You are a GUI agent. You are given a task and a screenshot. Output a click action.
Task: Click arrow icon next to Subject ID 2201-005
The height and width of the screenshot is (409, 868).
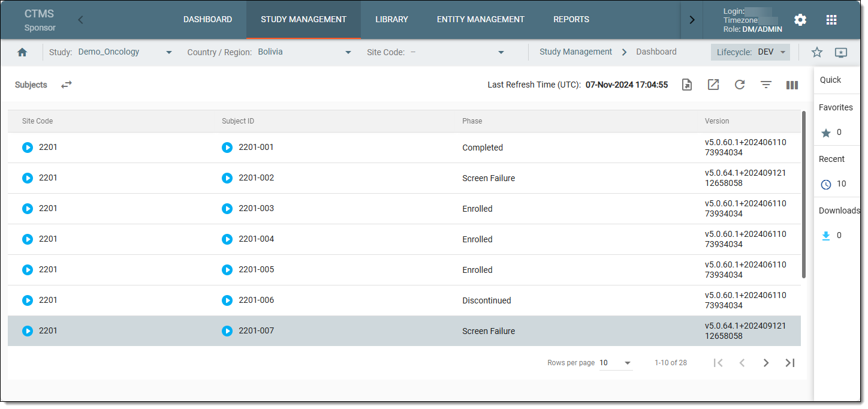[227, 270]
